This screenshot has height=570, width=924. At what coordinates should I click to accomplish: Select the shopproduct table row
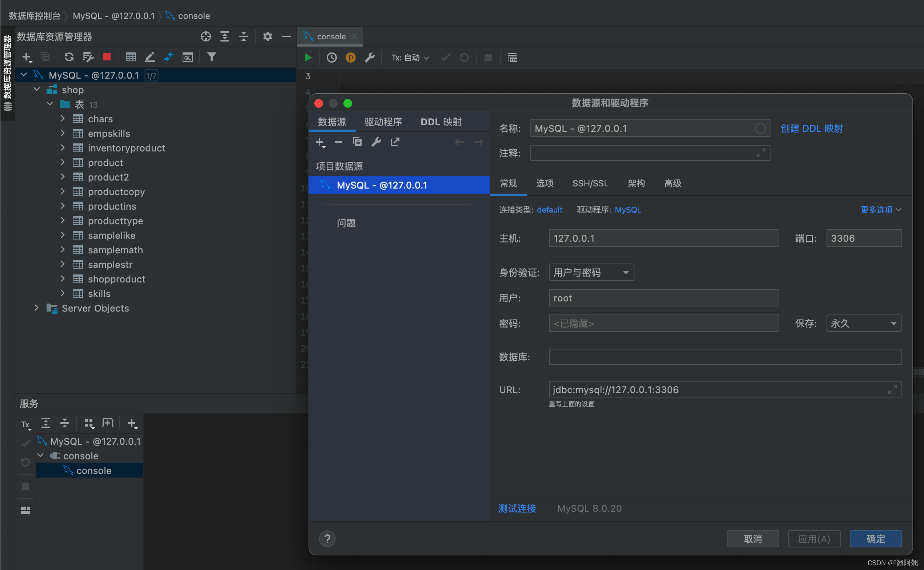coord(116,279)
